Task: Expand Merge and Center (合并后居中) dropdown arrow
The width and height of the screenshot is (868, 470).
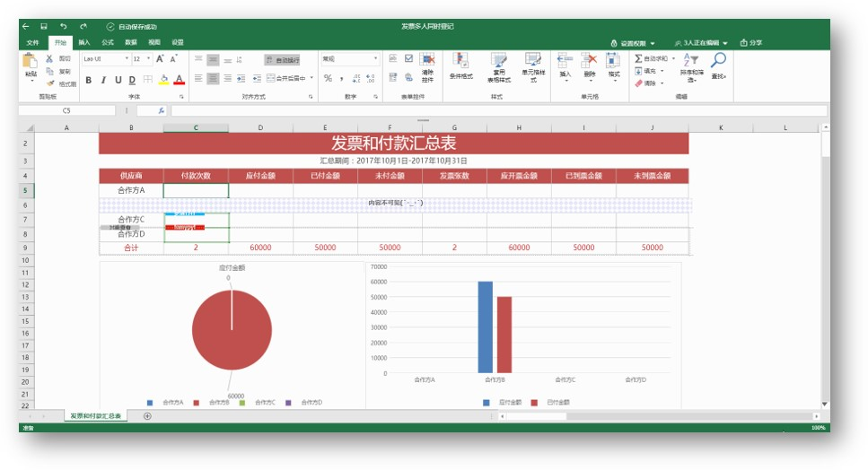Action: coord(311,78)
